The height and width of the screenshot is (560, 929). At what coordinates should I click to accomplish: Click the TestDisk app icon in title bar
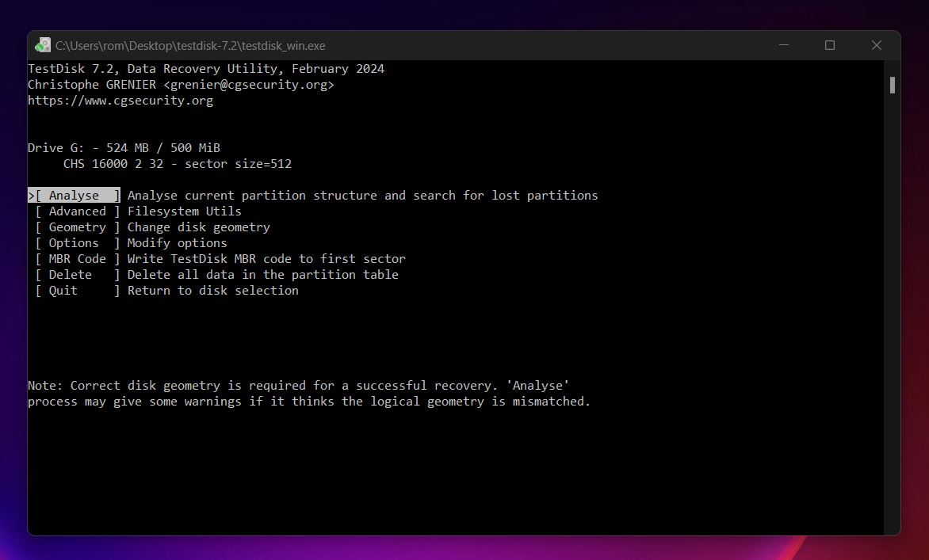pos(43,46)
